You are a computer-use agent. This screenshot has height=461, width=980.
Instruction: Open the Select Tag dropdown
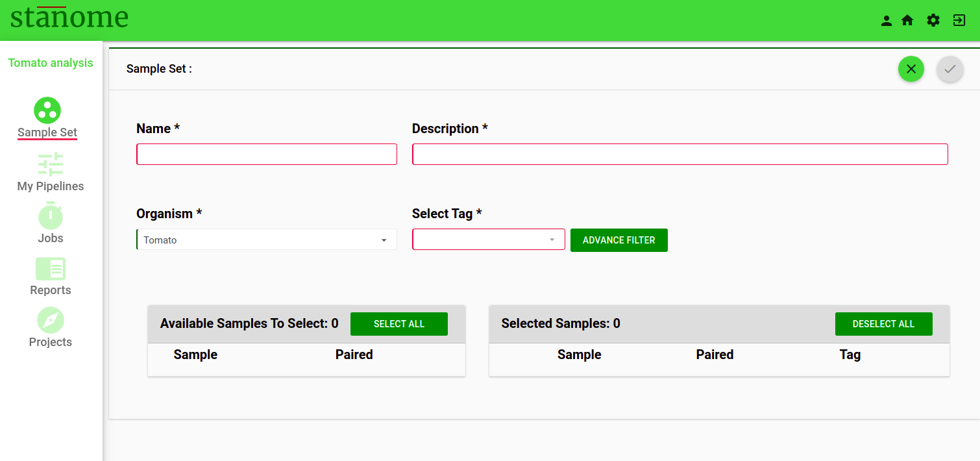[x=489, y=240]
